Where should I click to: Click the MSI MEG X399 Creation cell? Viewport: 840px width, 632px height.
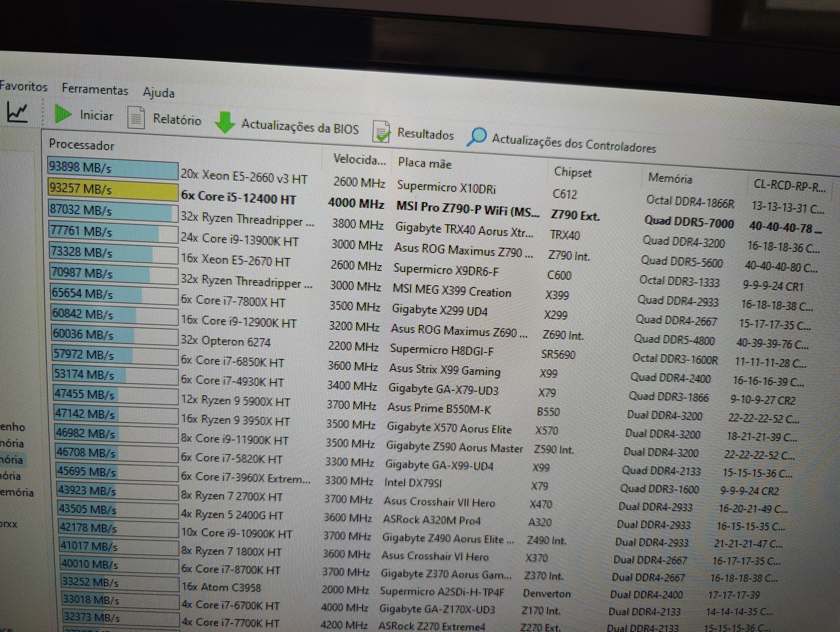coord(451,290)
